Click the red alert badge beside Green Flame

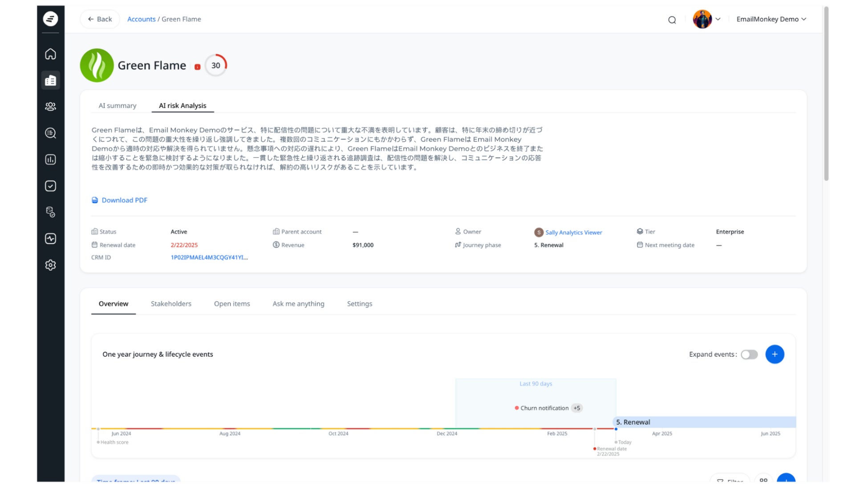pyautogui.click(x=197, y=67)
